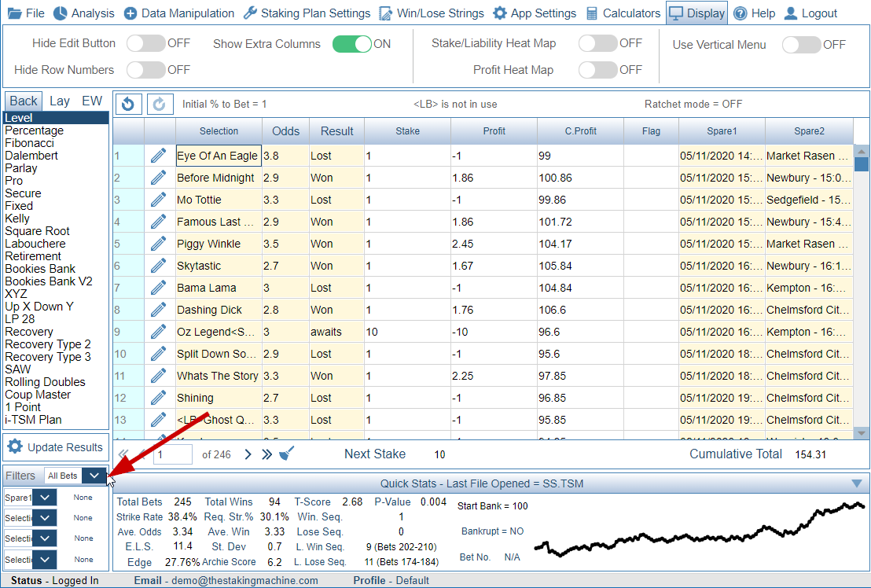Edit the Shining bet row
This screenshot has width=871, height=588.
(158, 398)
